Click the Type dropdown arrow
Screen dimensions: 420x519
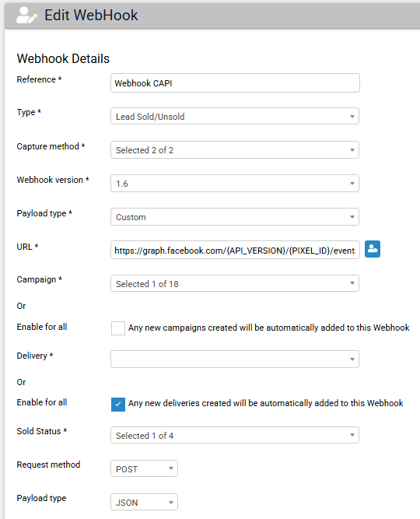tap(352, 117)
